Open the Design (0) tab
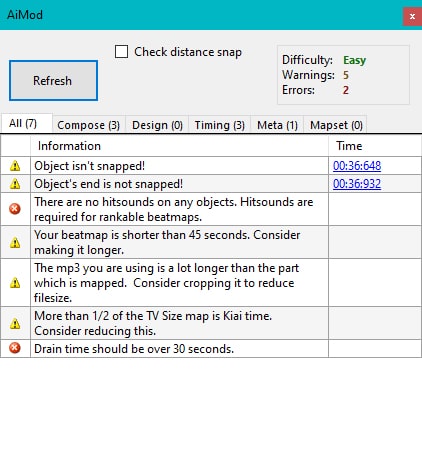The width and height of the screenshot is (422, 475). (x=157, y=125)
